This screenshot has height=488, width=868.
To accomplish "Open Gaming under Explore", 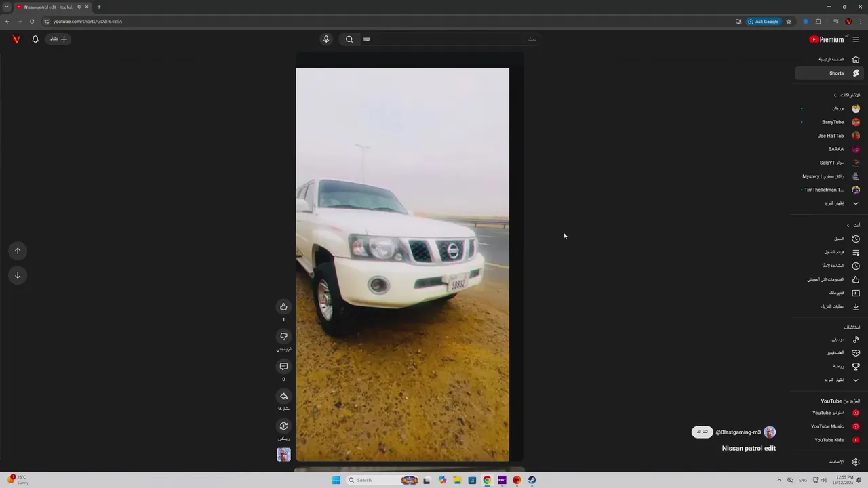I will point(828,352).
